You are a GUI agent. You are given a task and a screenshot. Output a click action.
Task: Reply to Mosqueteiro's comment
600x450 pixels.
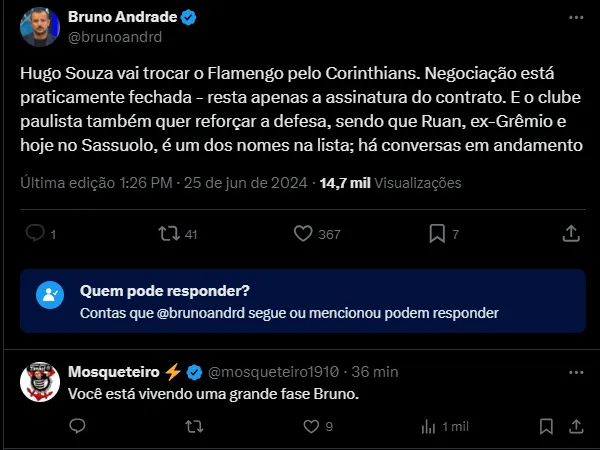[79, 426]
